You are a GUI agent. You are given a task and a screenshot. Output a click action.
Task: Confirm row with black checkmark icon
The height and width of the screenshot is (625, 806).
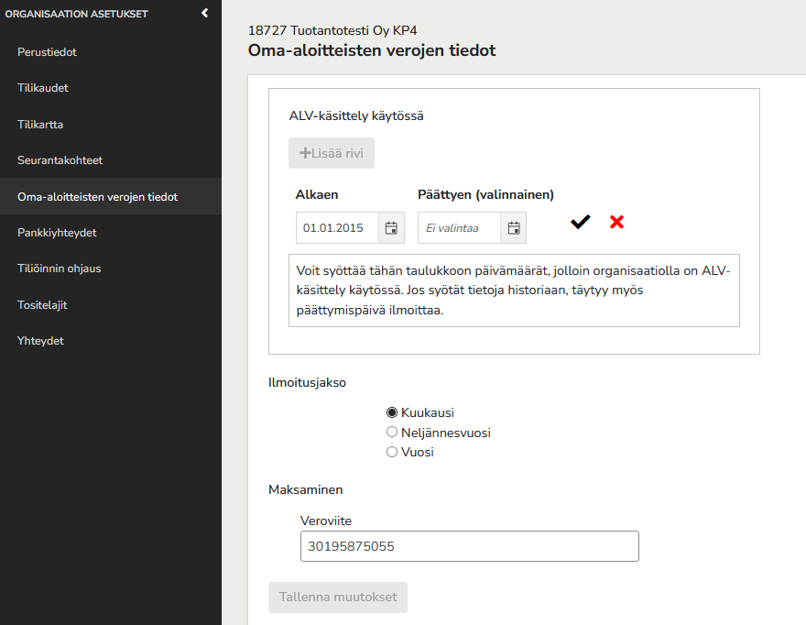(580, 222)
